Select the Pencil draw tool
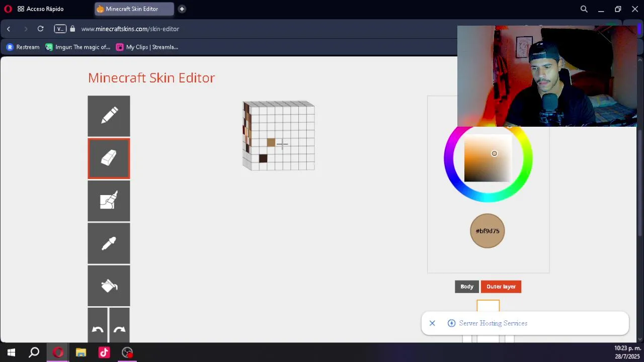 [109, 116]
